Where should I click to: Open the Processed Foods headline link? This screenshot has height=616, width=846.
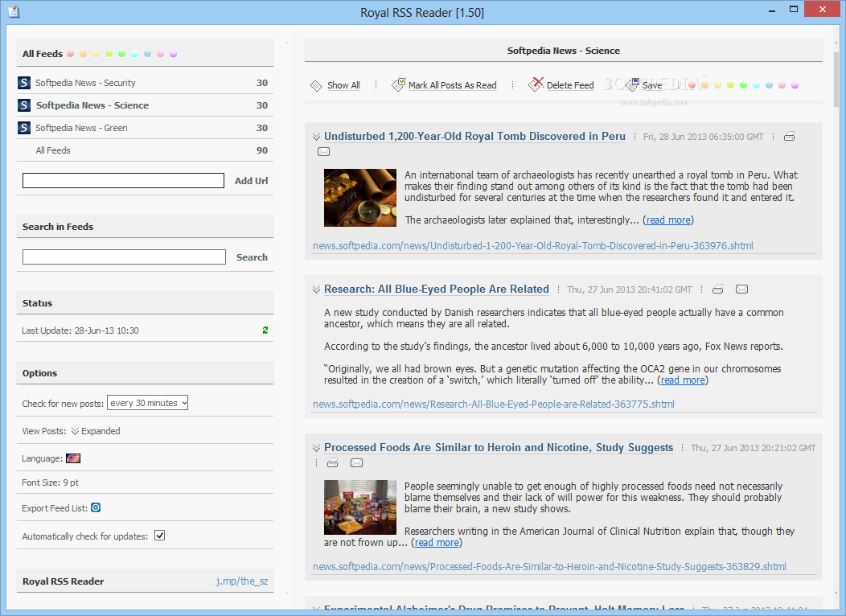pos(499,448)
